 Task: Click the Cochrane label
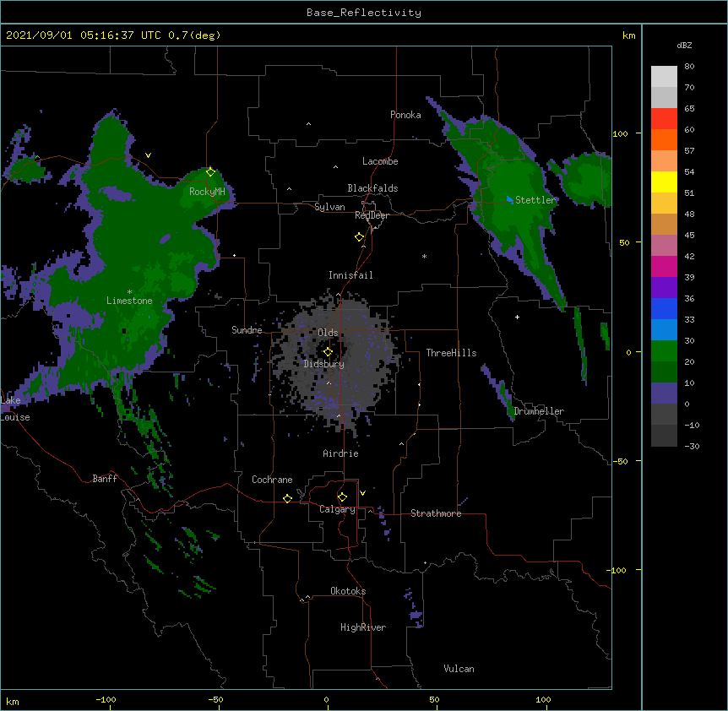pos(272,480)
